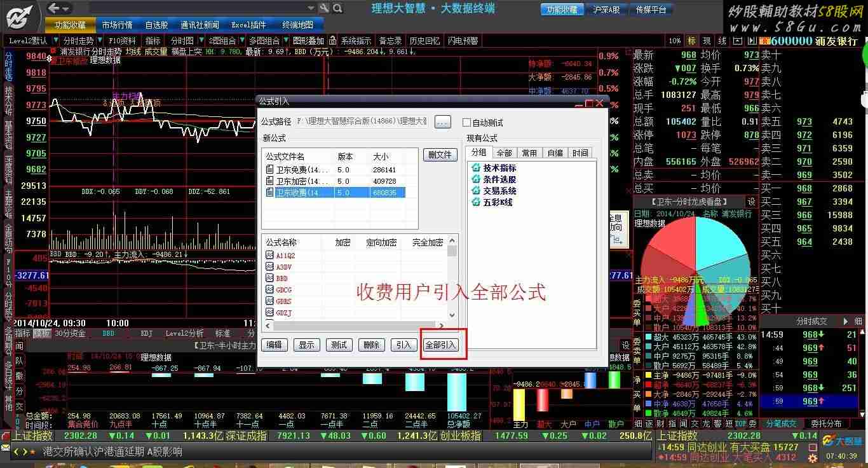
Task: Open the 闪电预警 toolbar item
Action: click(463, 41)
